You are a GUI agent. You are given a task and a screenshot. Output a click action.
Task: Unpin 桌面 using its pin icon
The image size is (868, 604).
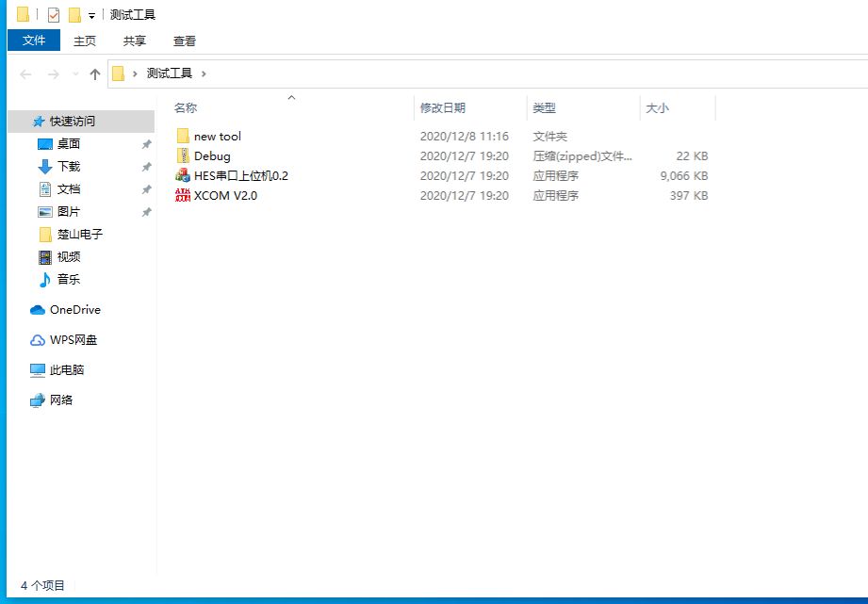(x=147, y=144)
